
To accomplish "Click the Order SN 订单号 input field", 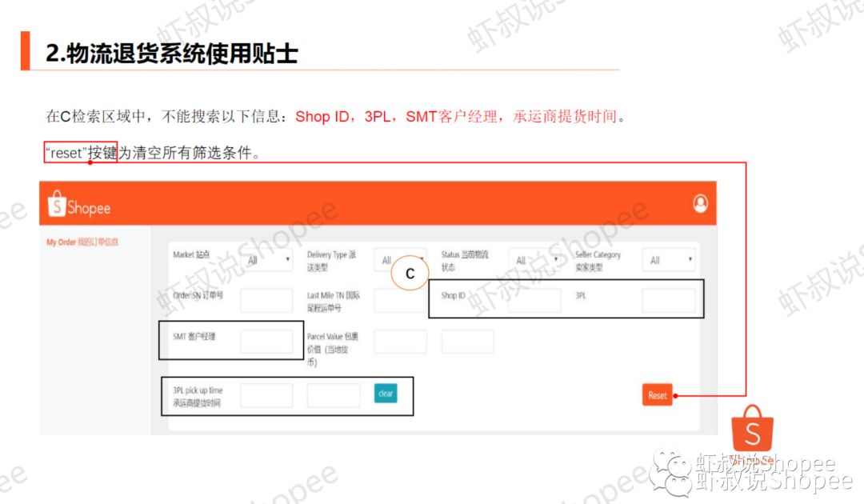I will 266,300.
